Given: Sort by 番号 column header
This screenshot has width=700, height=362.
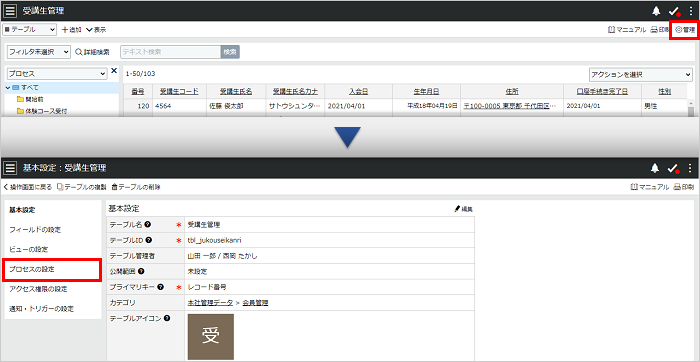Looking at the screenshot, I should [x=138, y=92].
